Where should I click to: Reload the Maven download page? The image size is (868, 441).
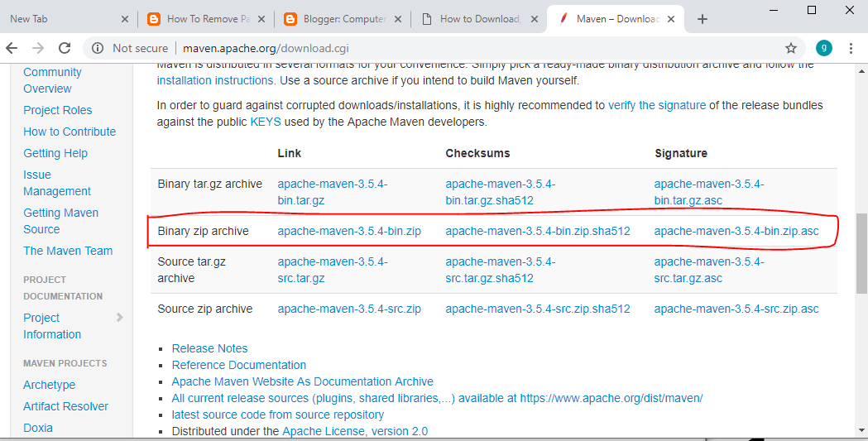click(65, 48)
